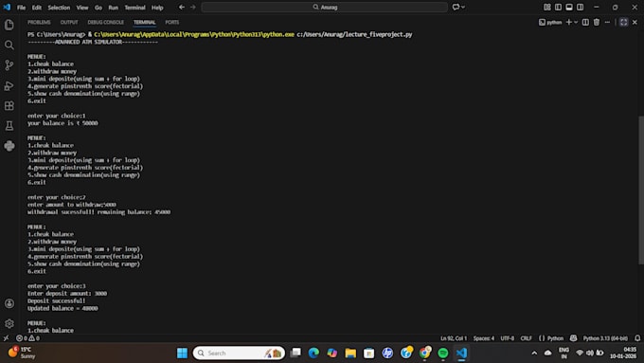Open the Go menu
644x363 pixels.
(x=98, y=8)
